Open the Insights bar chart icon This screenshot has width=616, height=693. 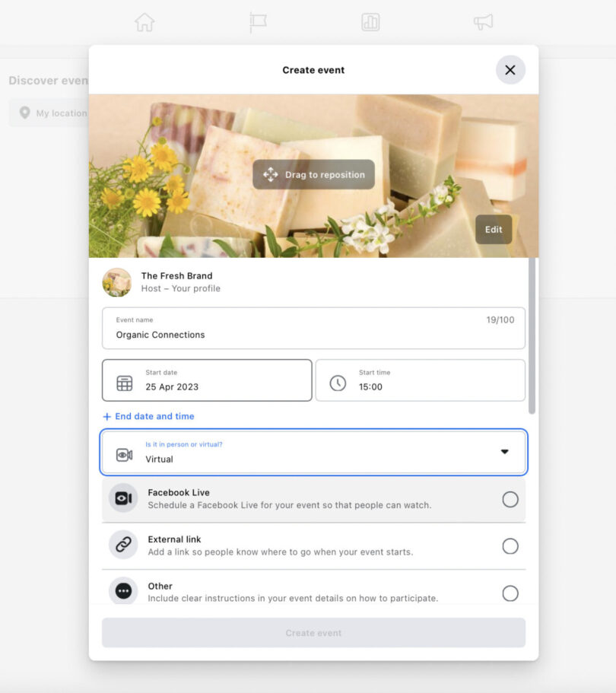pos(370,23)
